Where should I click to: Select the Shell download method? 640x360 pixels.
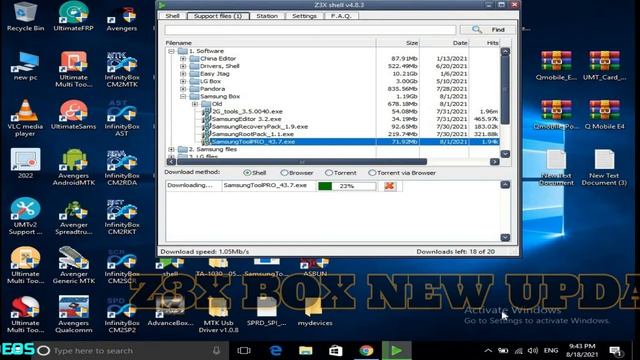point(255,173)
